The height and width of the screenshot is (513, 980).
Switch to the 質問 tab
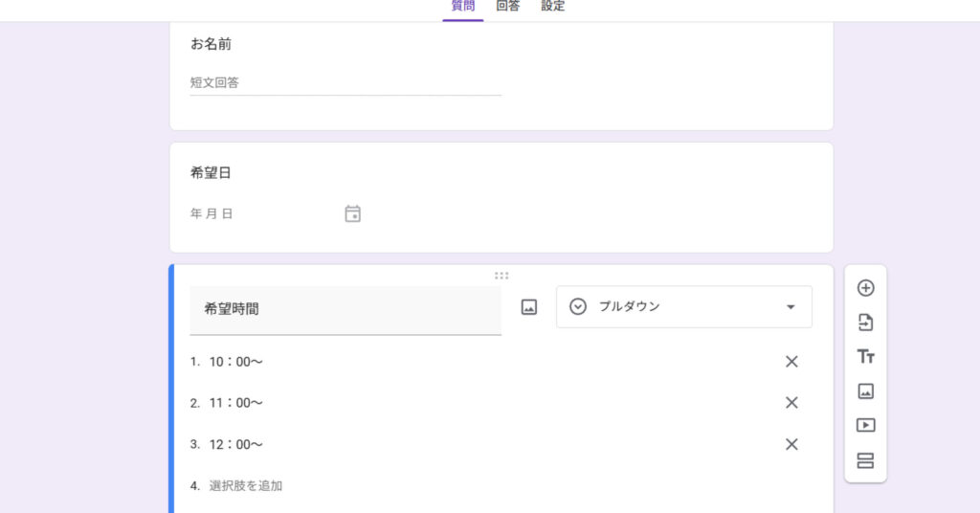point(462,7)
